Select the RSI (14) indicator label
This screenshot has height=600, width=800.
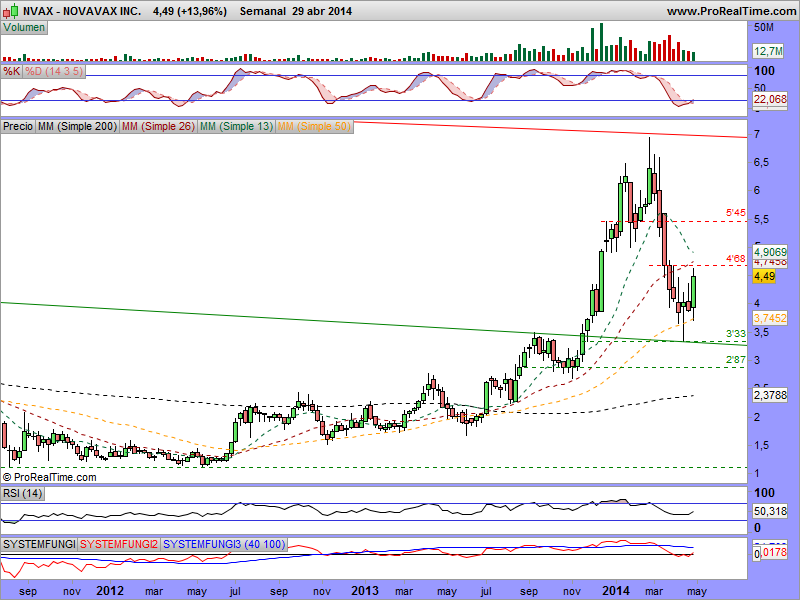[x=22, y=493]
